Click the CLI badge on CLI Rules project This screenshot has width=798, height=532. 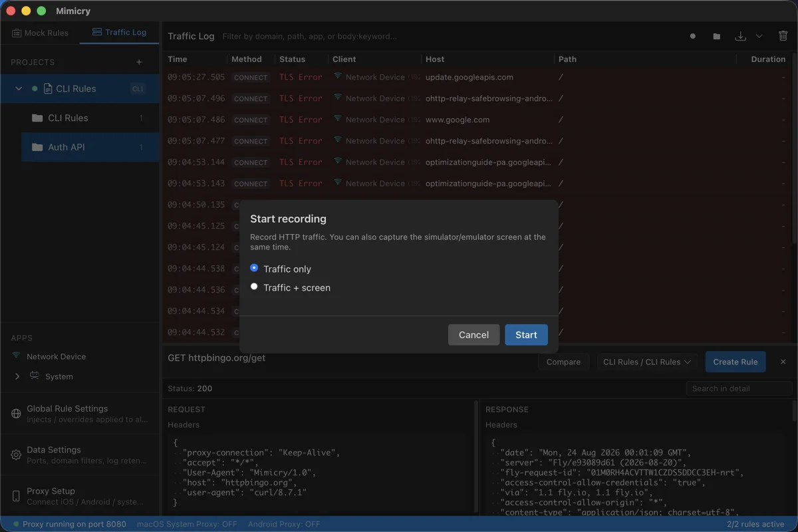(138, 88)
